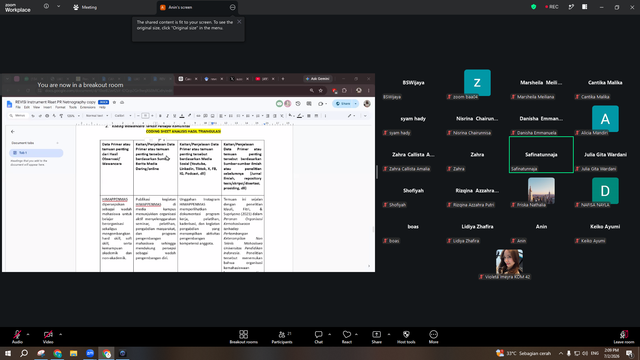The width and height of the screenshot is (640, 360).
Task: Click Docs home icon in shared window
Action: click(x=9, y=104)
